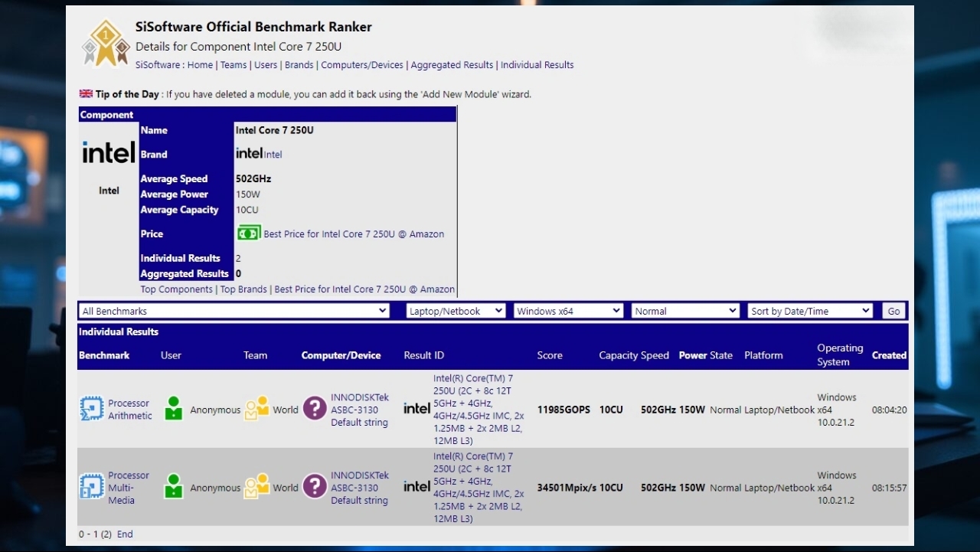
Task: Open Aggregated Results navigation link
Action: [x=452, y=65]
